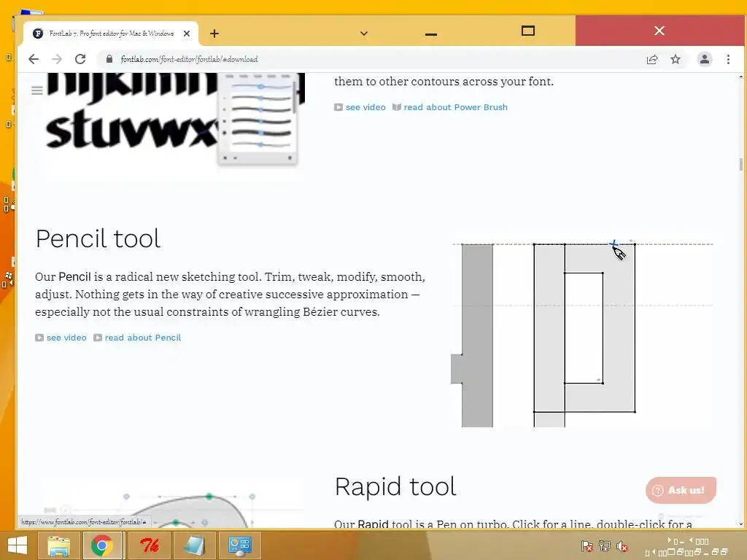Image resolution: width=747 pixels, height=560 pixels.
Task: Close the FontLab 7 tab
Action: tap(187, 34)
